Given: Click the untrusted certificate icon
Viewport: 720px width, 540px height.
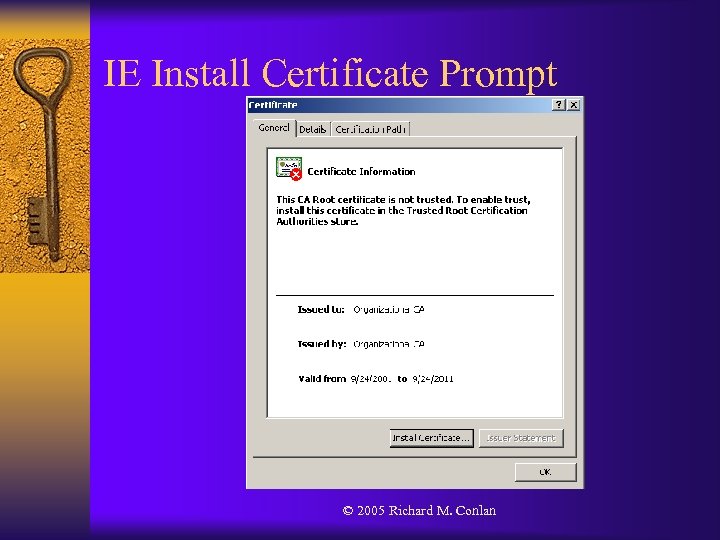Looking at the screenshot, I should tap(289, 169).
